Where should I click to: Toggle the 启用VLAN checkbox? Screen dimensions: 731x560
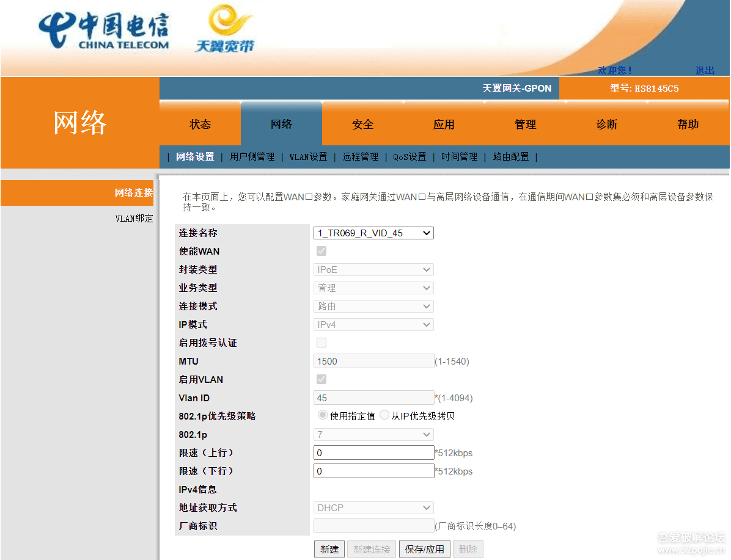[x=321, y=379]
